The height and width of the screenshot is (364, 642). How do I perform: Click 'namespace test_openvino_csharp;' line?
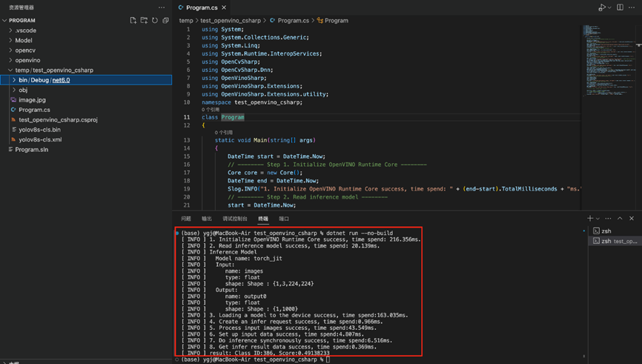point(252,102)
